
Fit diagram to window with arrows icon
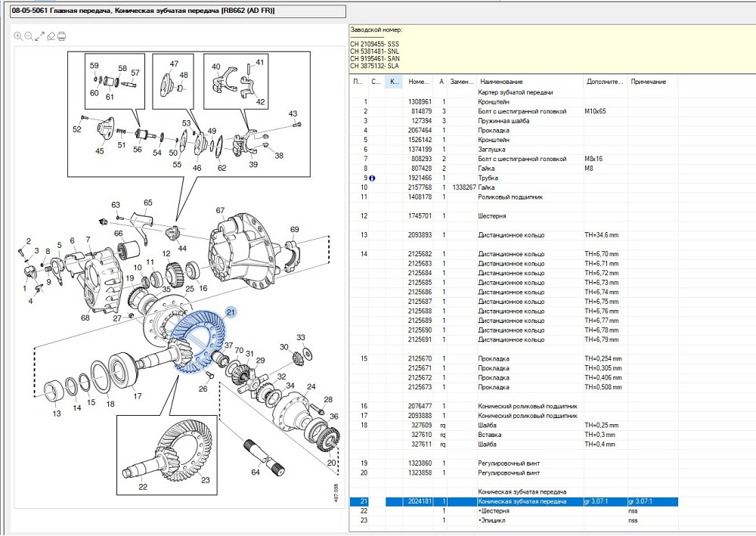(39, 36)
